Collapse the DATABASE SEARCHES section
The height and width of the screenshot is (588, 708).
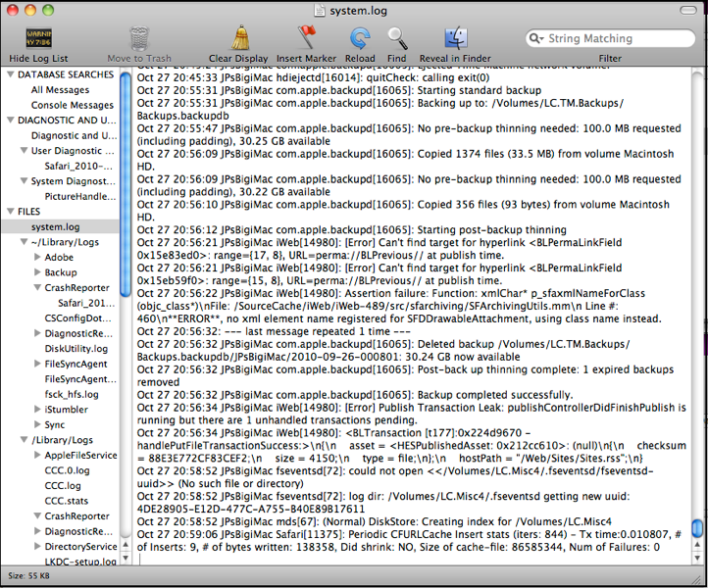point(11,74)
